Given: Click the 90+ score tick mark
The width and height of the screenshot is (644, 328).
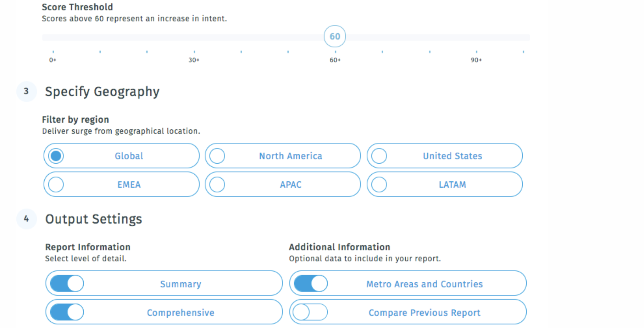Looking at the screenshot, I should (x=476, y=60).
